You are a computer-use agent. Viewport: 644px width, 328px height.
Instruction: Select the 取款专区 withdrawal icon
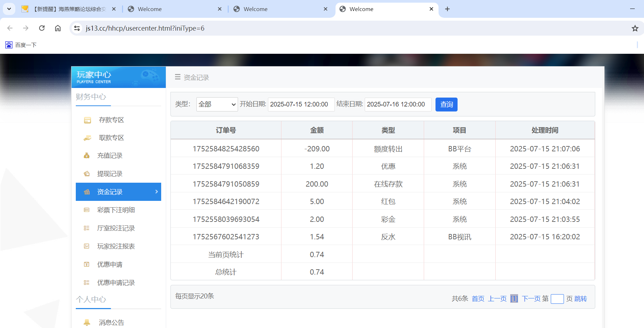(87, 137)
